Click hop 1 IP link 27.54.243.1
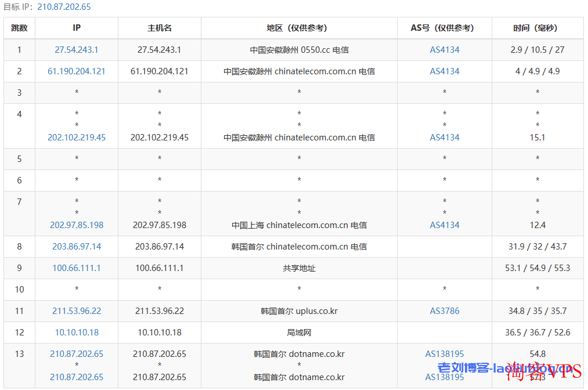Screen dimensions: 588x390 (77, 49)
